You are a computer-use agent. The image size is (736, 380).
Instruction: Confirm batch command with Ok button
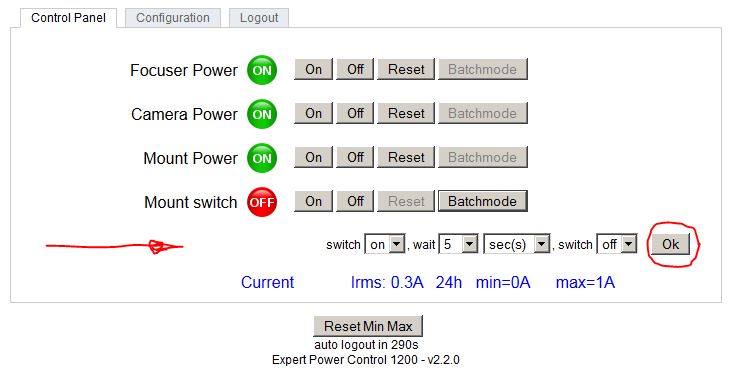(670, 244)
